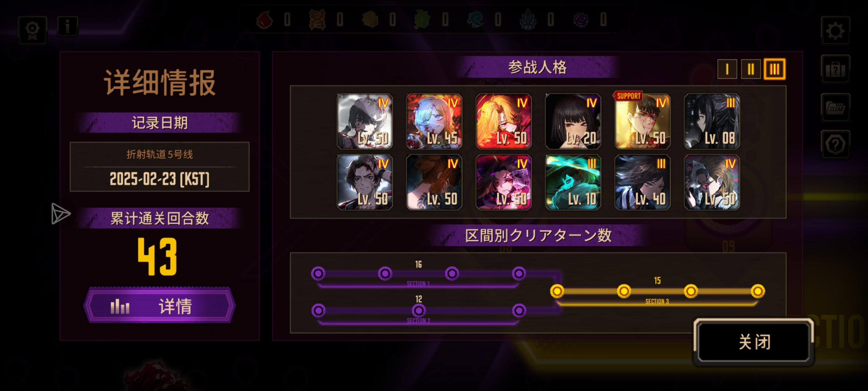The image size is (868, 391).
Task: Open the help question mark icon
Action: (x=835, y=144)
